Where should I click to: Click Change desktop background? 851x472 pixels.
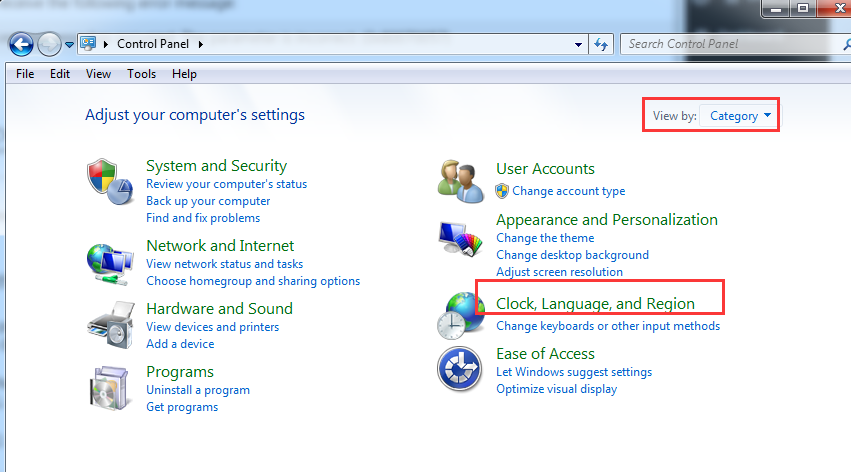[572, 255]
